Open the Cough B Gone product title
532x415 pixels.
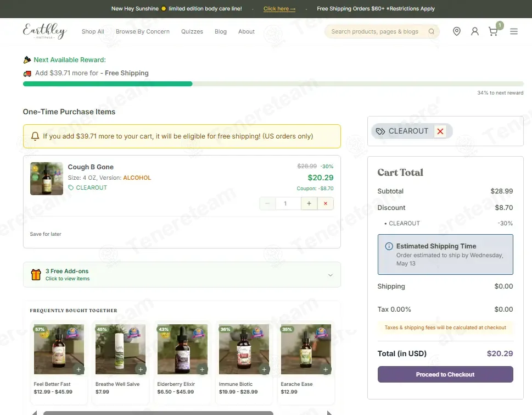pyautogui.click(x=91, y=167)
